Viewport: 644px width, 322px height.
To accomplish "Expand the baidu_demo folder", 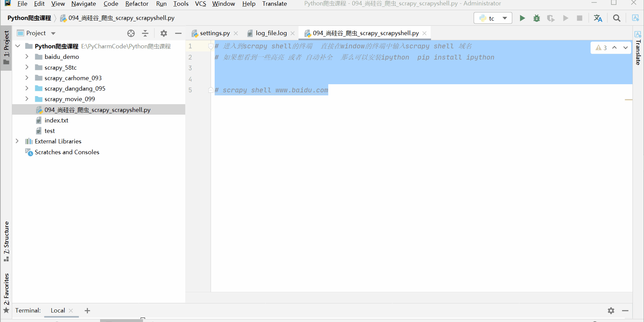I will tap(27, 56).
